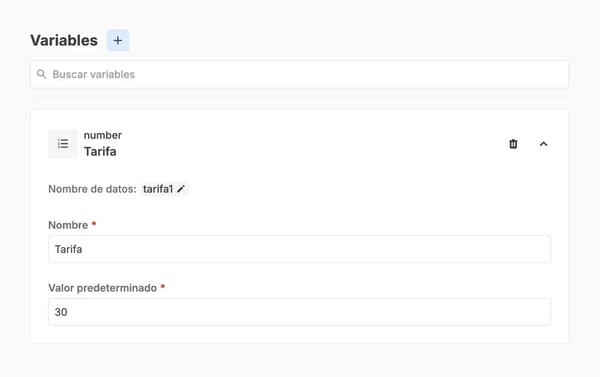This screenshot has height=377, width=600.
Task: Click the number type list icon
Action: click(63, 144)
